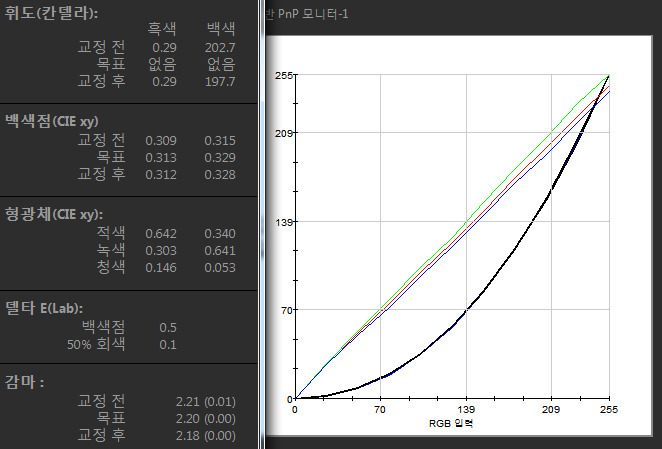662x449 pixels.
Task: Click target white point value 0.313
Action: point(161,158)
